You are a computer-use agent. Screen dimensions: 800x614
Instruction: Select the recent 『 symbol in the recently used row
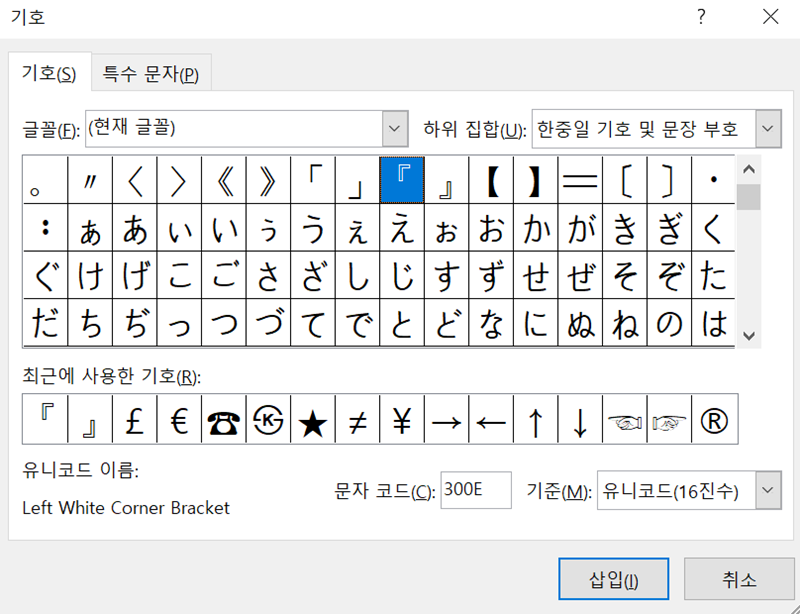46,419
